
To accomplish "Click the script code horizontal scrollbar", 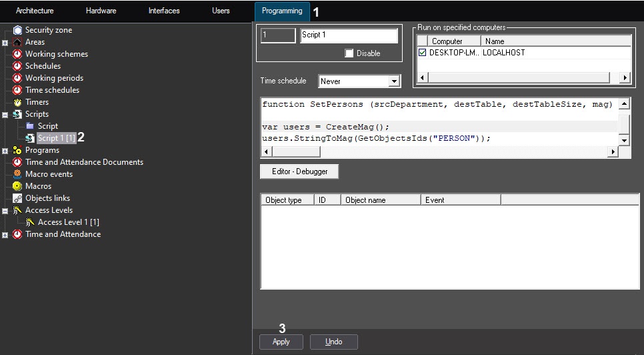I will pyautogui.click(x=440, y=152).
